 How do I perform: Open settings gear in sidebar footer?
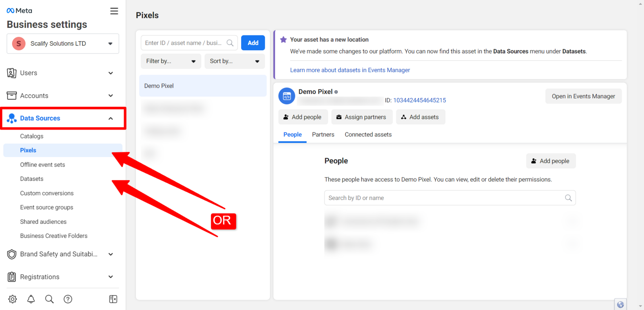coord(12,299)
